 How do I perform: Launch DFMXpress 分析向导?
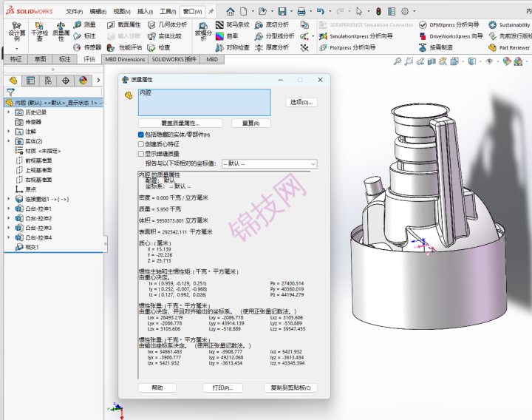coord(449,24)
